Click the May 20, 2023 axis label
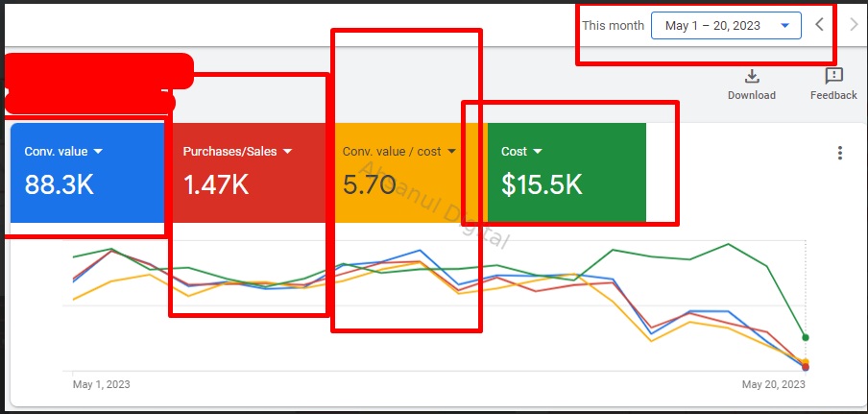 774,384
